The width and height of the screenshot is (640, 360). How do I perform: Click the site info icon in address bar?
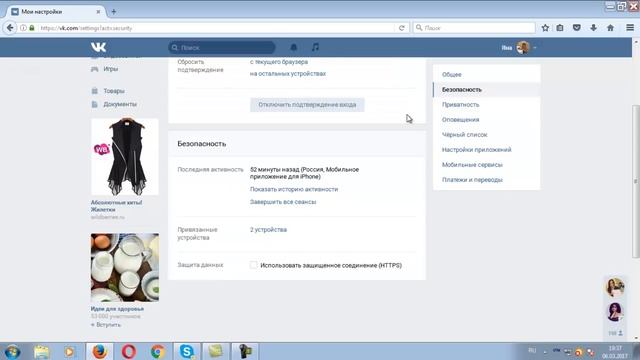[23, 28]
